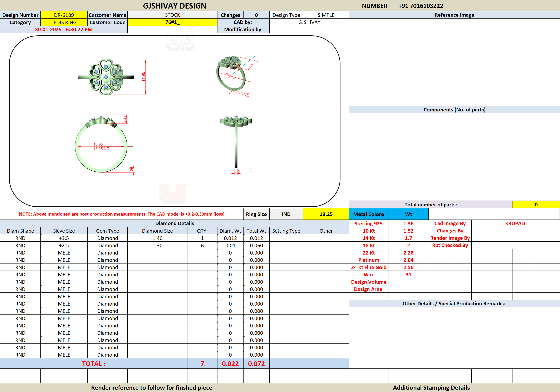
Task: Select the Design Area label
Action: tap(368, 289)
